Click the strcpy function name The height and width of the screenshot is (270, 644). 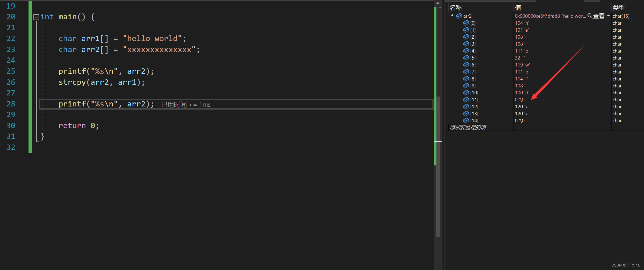[72, 82]
